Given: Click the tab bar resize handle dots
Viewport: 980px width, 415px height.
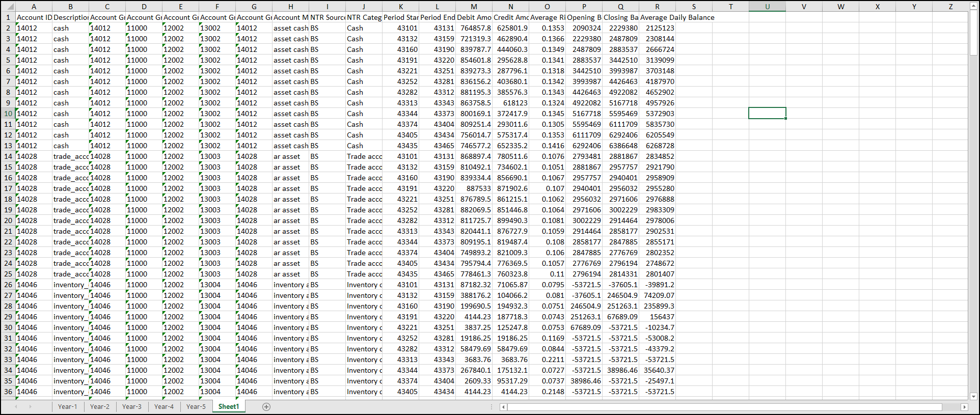Looking at the screenshot, I should pos(492,406).
